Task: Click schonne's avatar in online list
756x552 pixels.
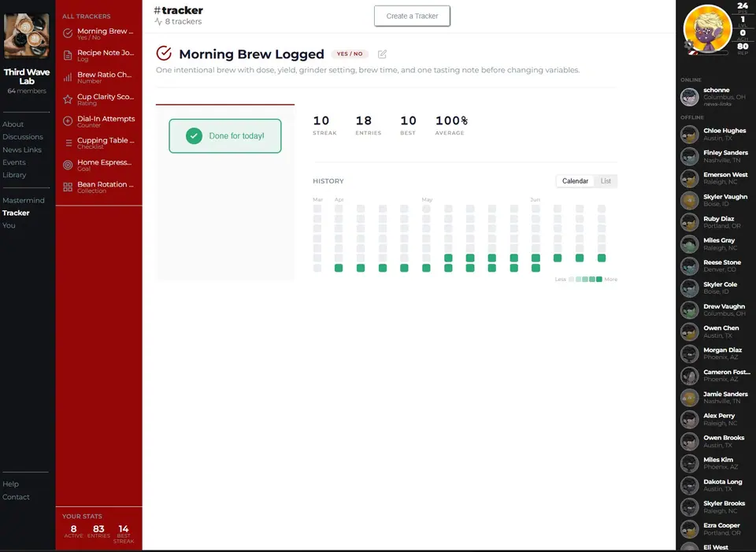Action: [690, 97]
